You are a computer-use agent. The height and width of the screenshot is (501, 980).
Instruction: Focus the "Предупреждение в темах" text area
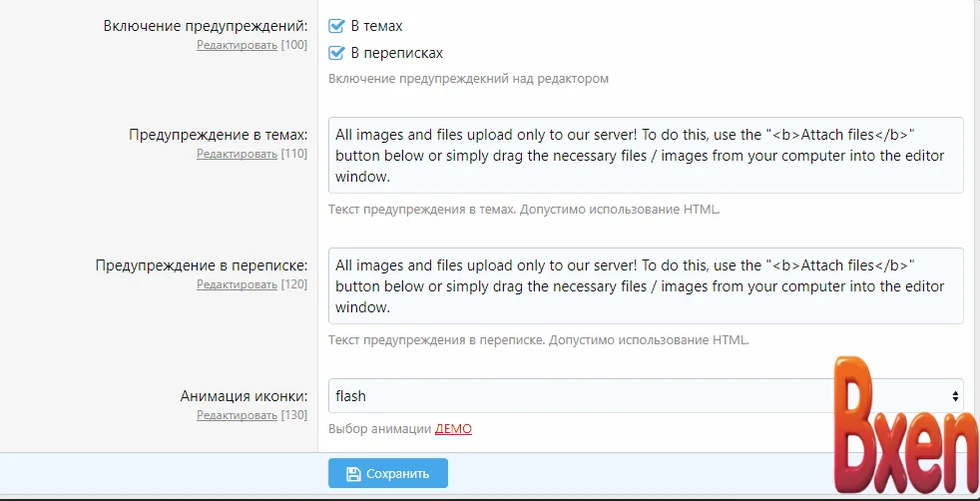pos(645,156)
